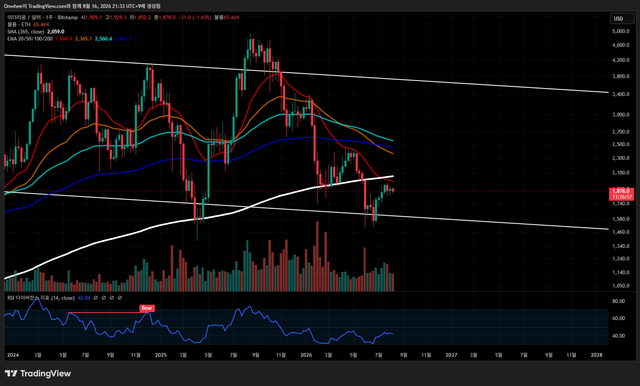Click the red current price label on price axis
This screenshot has height=386, width=640.
(622, 194)
